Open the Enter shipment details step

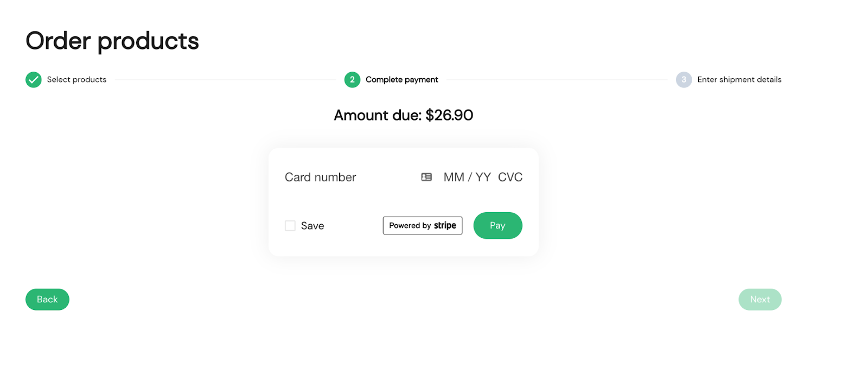tap(739, 80)
